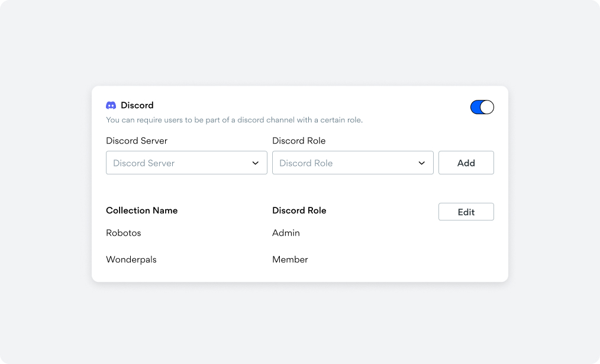Image resolution: width=600 pixels, height=364 pixels.
Task: Click the Discord Server placeholder text
Action: click(144, 163)
